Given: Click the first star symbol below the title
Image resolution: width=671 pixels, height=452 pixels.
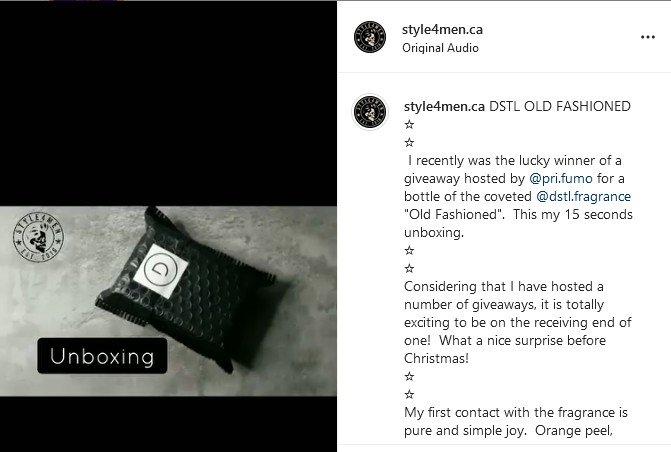Looking at the screenshot, I should tap(409, 125).
